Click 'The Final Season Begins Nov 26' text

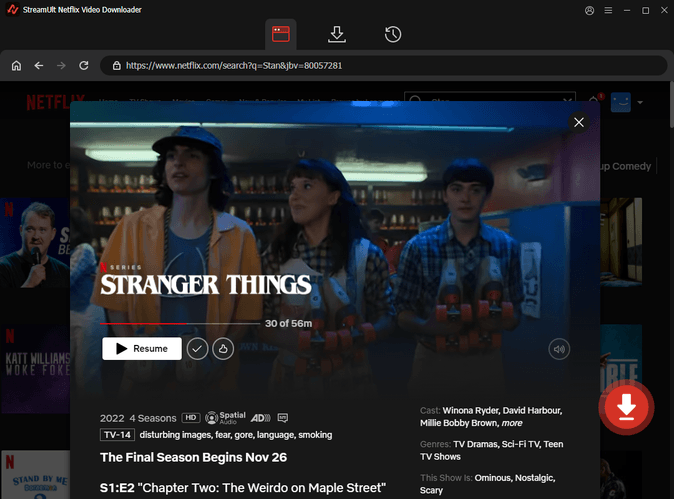(x=193, y=457)
